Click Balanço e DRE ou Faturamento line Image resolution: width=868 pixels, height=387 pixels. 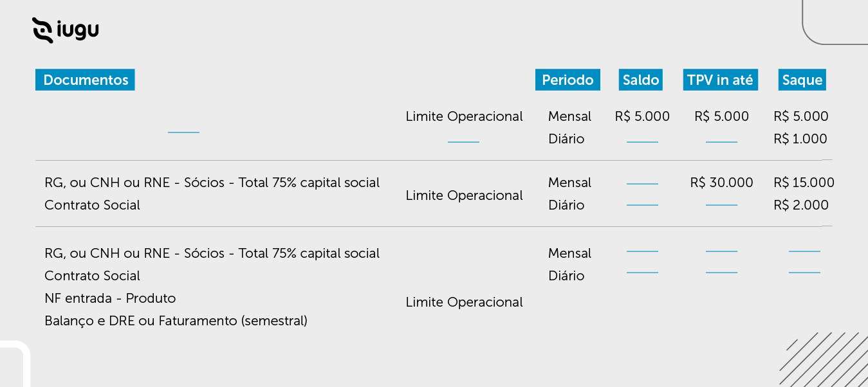click(176, 321)
